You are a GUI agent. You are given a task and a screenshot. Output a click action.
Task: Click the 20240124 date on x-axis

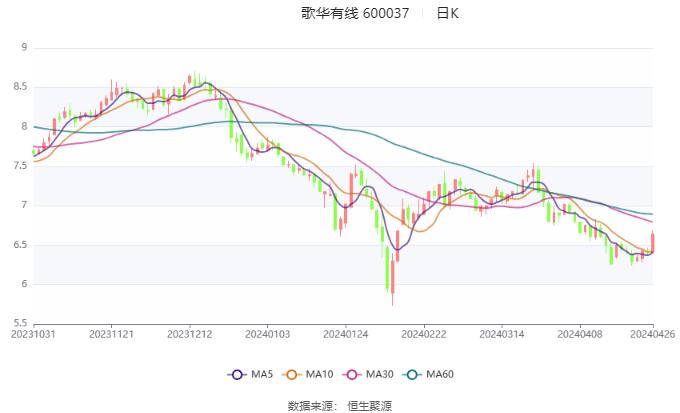346,334
